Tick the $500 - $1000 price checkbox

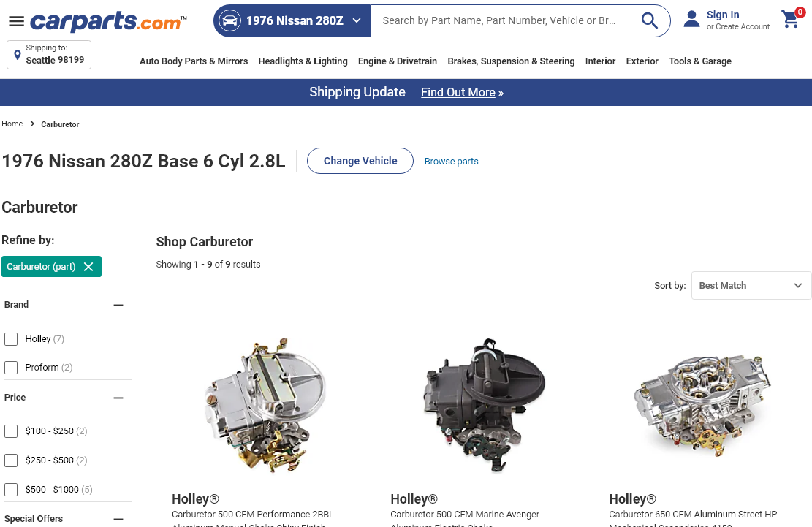click(11, 490)
